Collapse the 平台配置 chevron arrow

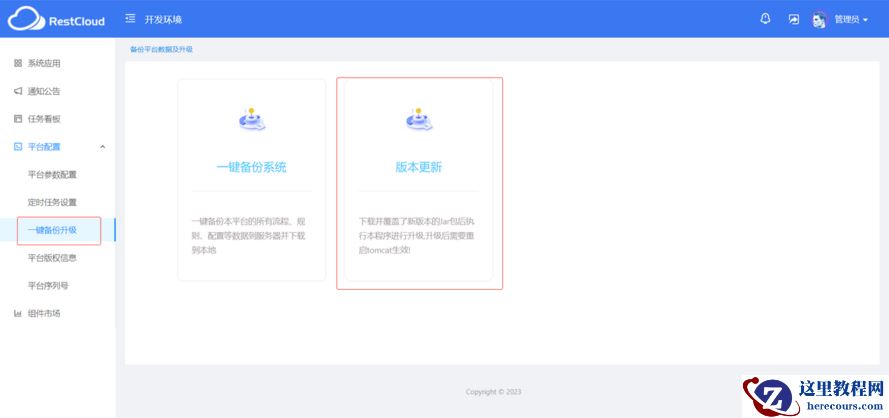103,146
